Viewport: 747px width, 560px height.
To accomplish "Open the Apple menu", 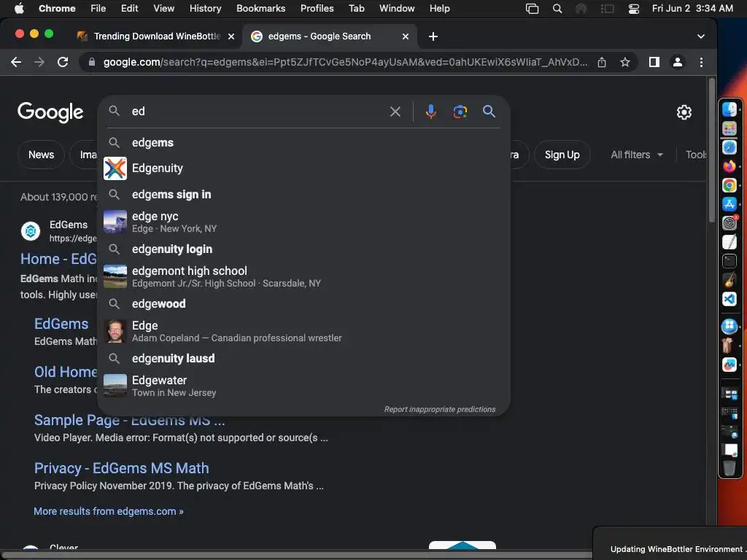I will point(19,9).
